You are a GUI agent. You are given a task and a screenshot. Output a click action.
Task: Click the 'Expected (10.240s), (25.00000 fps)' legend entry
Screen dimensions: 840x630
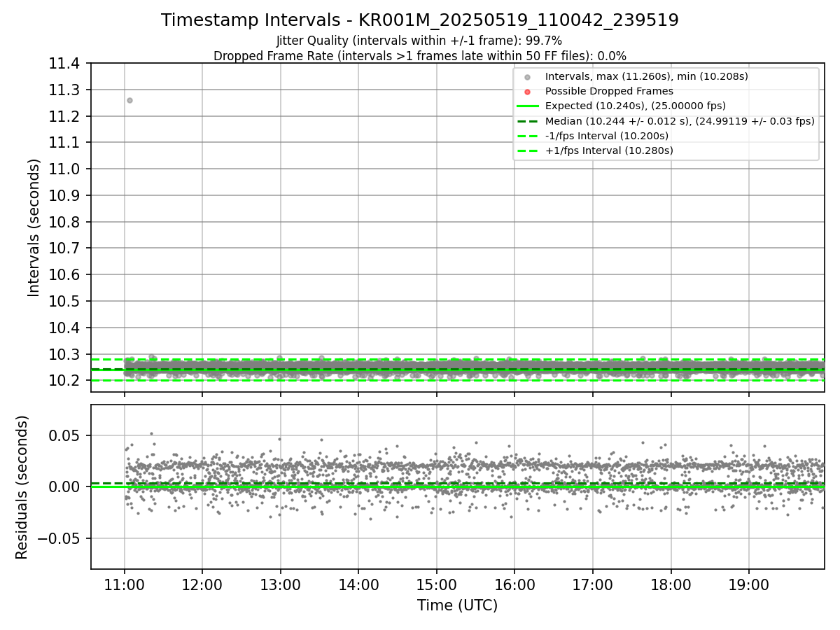[636, 106]
